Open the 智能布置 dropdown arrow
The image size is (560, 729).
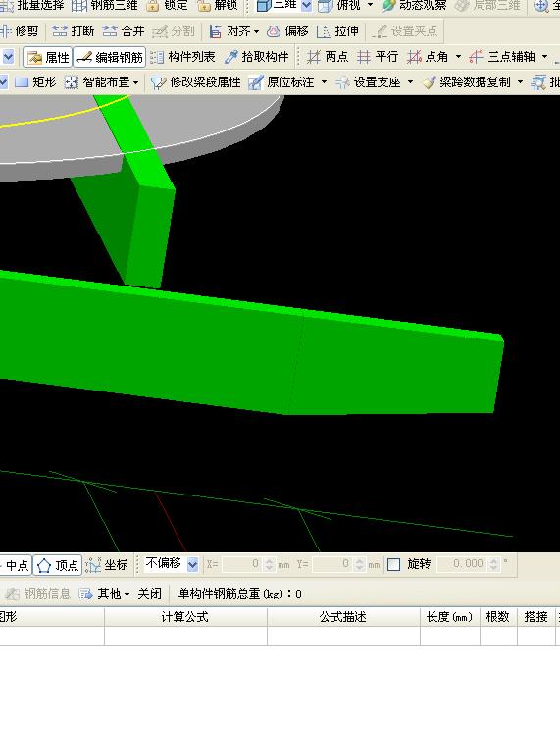[x=135, y=82]
